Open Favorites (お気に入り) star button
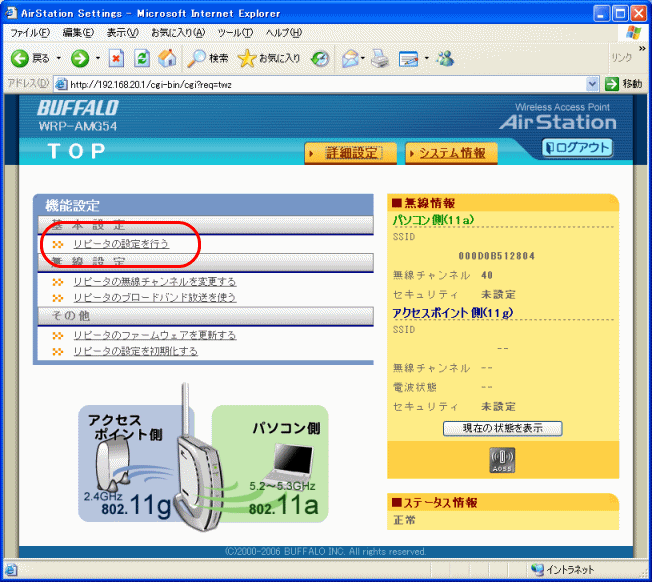652x582 pixels. click(269, 58)
